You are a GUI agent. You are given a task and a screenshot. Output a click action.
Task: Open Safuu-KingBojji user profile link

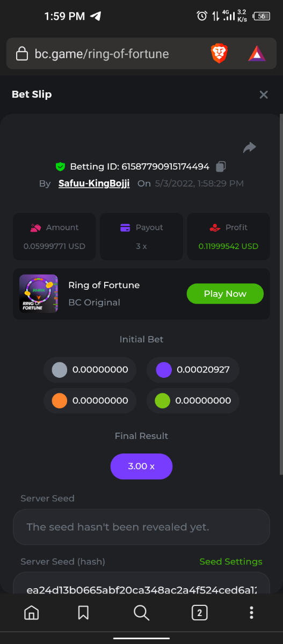pos(94,184)
